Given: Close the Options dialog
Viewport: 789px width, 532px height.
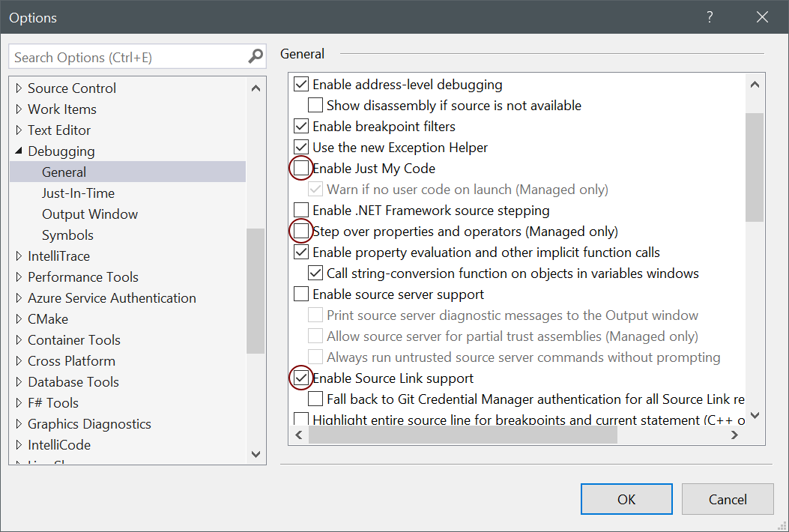Looking at the screenshot, I should pos(762,17).
